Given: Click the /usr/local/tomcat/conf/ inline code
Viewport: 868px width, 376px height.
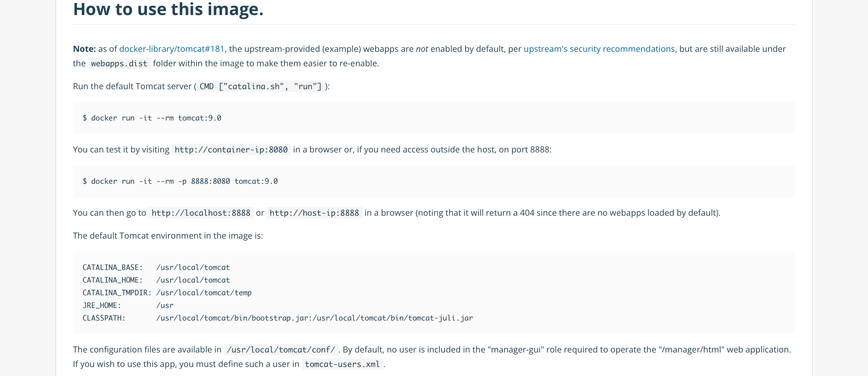Looking at the screenshot, I should click(x=281, y=350).
